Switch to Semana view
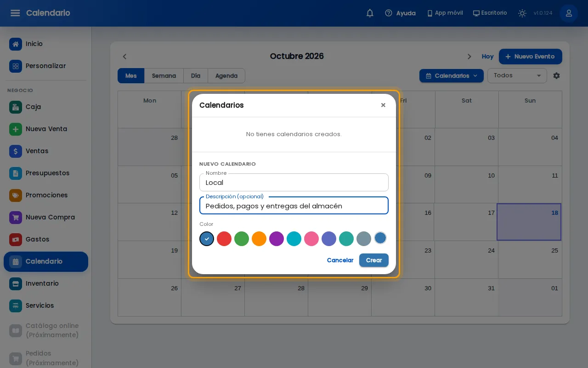The height and width of the screenshot is (368, 588). (164, 76)
